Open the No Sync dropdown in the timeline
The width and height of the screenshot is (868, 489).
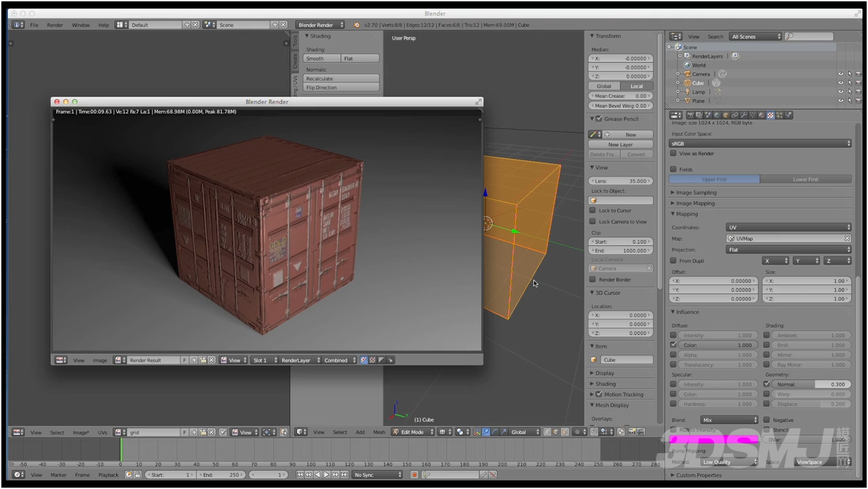(x=377, y=475)
